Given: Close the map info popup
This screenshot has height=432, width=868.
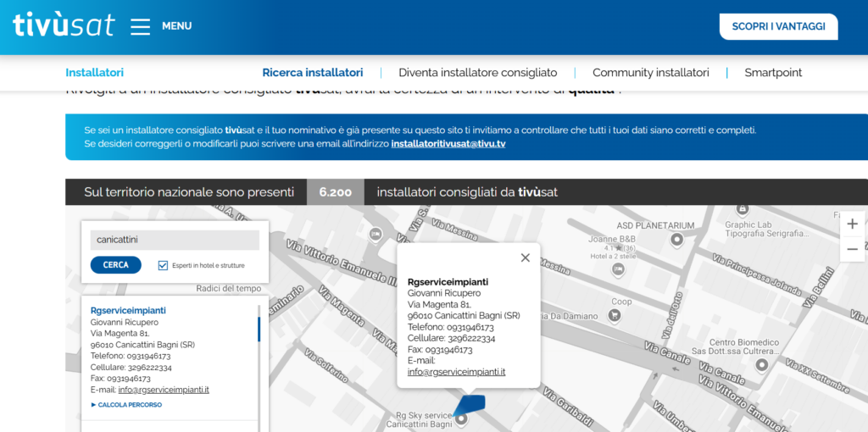Looking at the screenshot, I should tap(526, 258).
